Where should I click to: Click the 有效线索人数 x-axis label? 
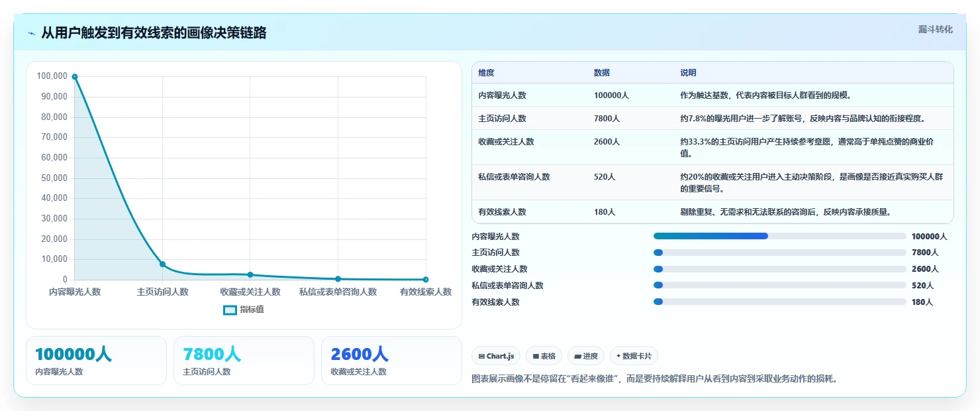coord(426,292)
